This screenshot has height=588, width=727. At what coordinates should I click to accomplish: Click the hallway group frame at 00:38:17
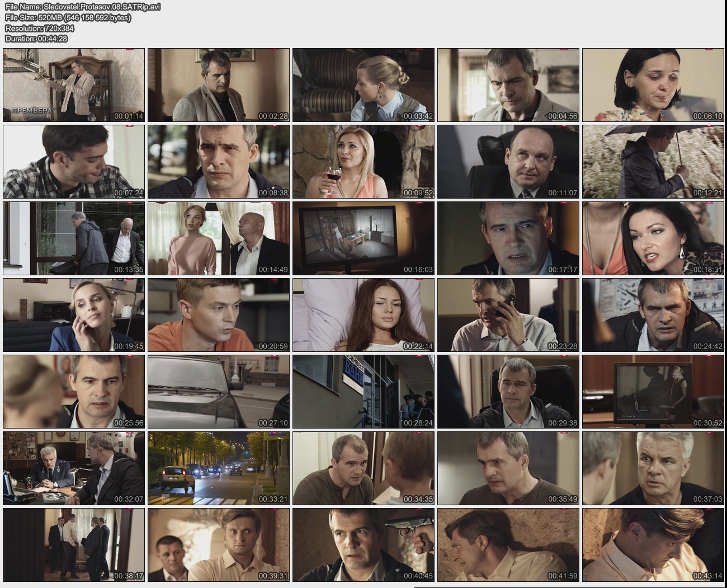click(74, 545)
